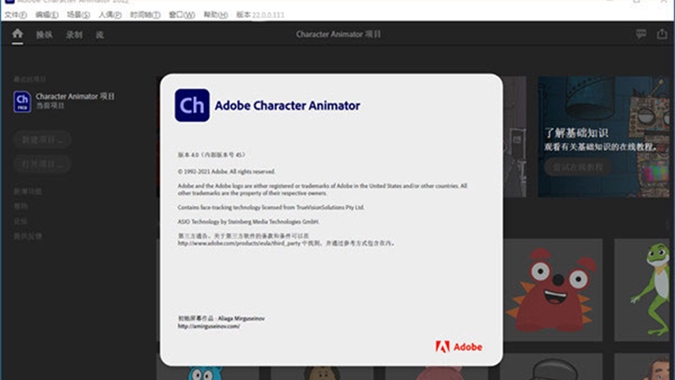Image resolution: width=675 pixels, height=380 pixels.
Task: Click the 'Aliaga Mirguseinov' credit text
Action: (x=241, y=318)
